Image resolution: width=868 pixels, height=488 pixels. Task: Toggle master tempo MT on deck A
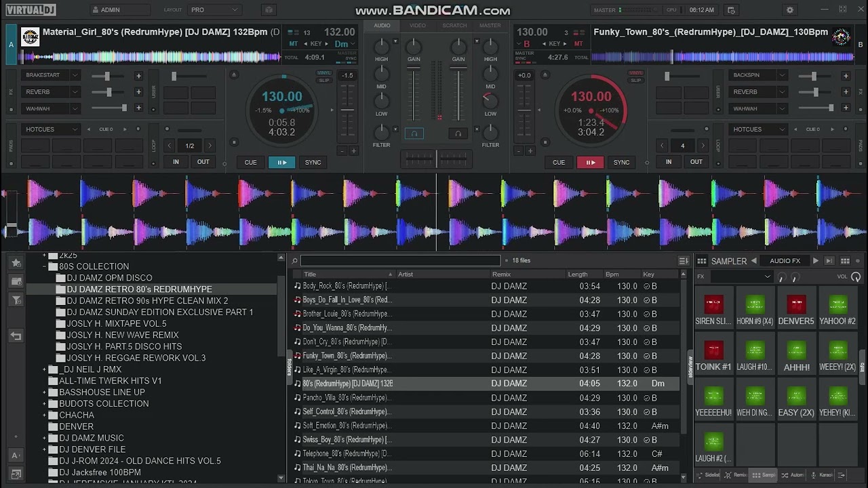click(x=294, y=43)
